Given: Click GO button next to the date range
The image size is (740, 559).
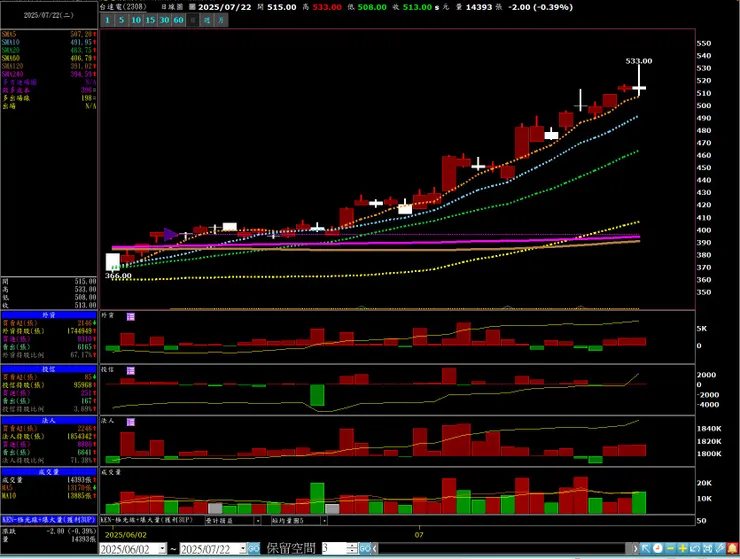Looking at the screenshot, I should click(254, 549).
